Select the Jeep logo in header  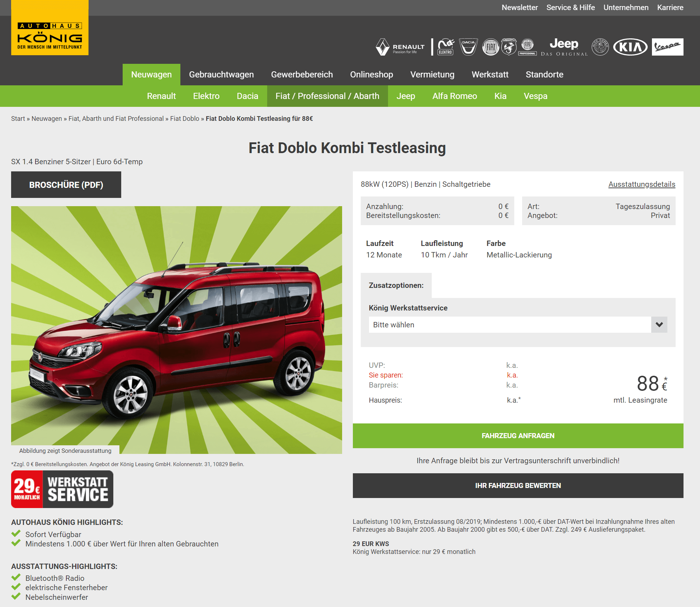click(564, 47)
